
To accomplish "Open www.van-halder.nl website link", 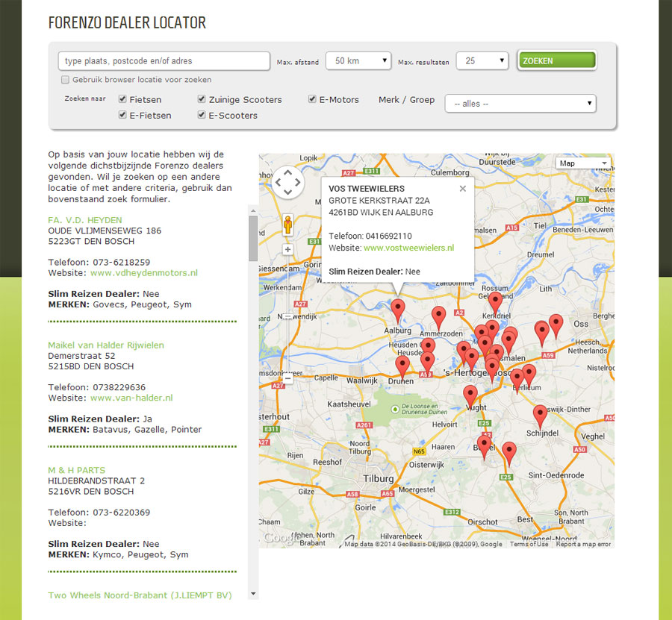I will [131, 398].
